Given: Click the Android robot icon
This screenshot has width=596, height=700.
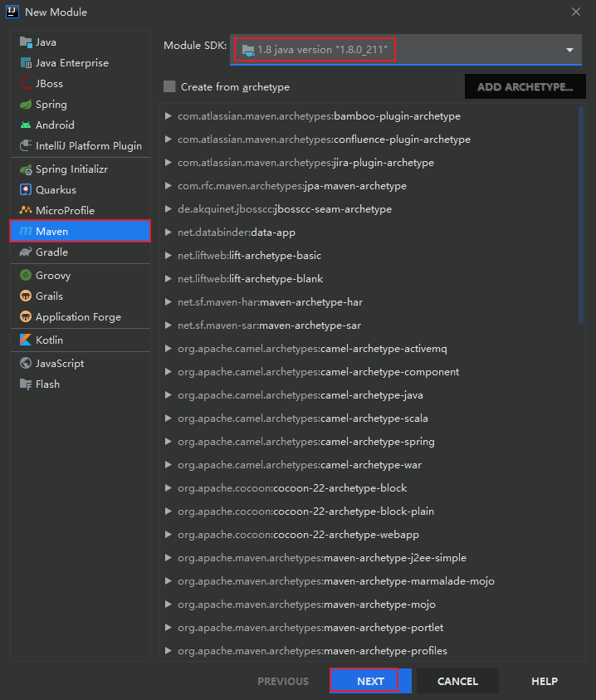Looking at the screenshot, I should point(26,125).
